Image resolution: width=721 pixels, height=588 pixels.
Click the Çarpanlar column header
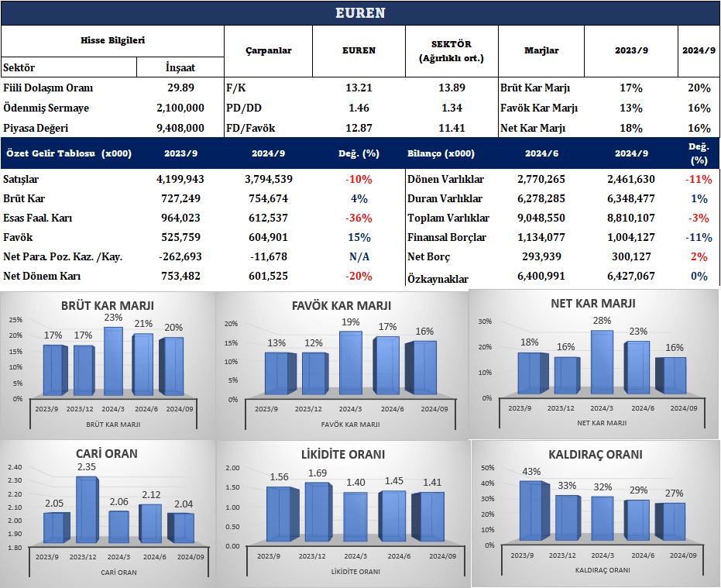click(x=269, y=50)
